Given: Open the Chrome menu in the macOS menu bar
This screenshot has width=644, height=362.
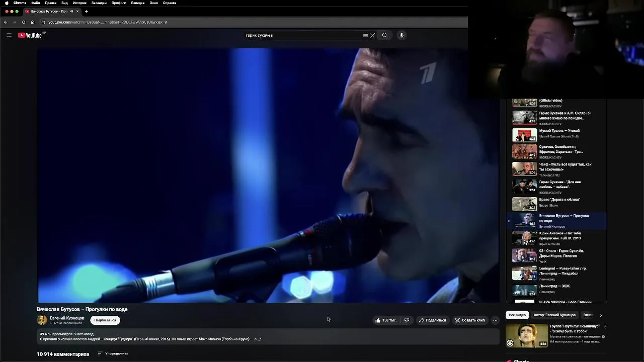Looking at the screenshot, I should [20, 3].
